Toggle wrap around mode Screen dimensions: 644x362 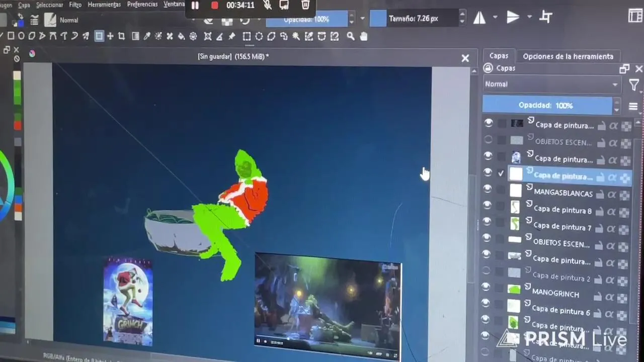click(x=546, y=17)
